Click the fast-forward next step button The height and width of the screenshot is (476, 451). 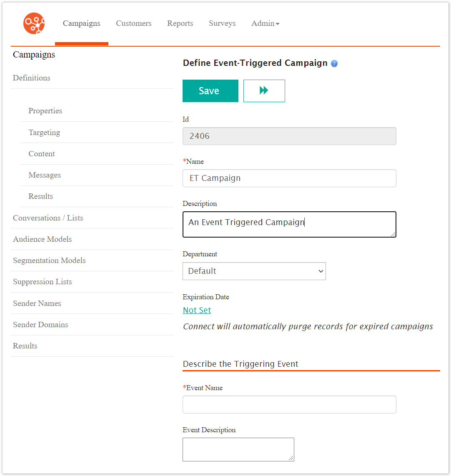pos(264,91)
